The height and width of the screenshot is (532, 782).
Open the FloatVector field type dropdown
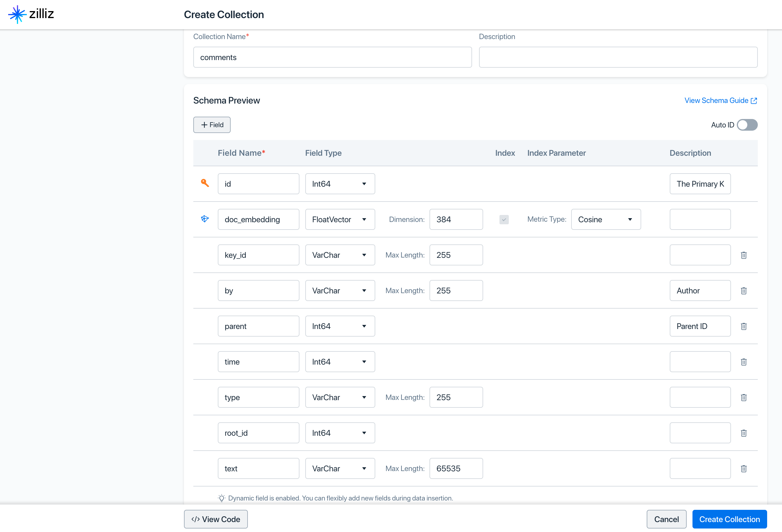[340, 219]
